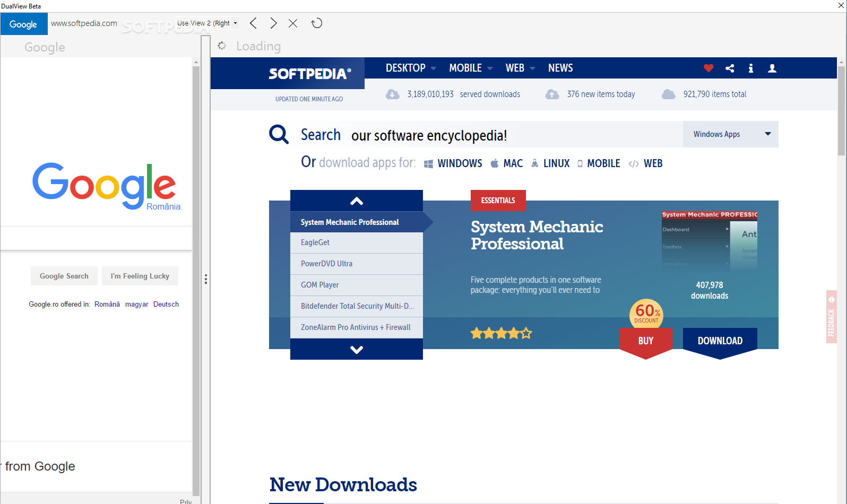Open the NEWS menu item
Screen dimensions: 847x504
560,68
